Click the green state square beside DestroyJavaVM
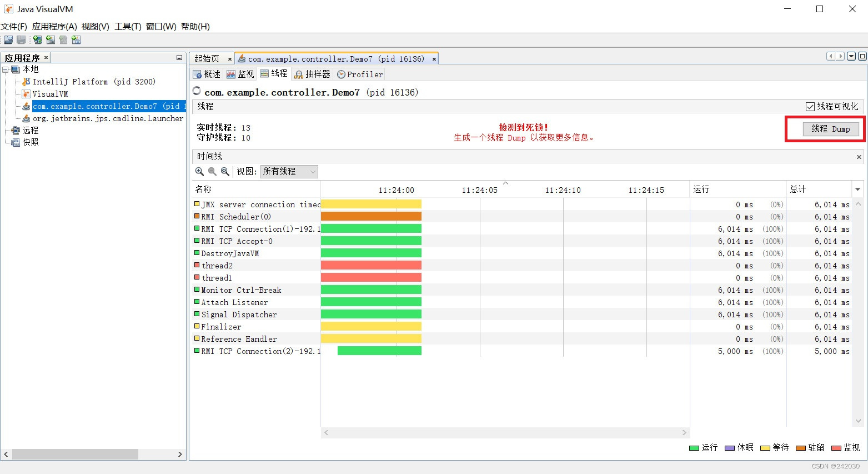The image size is (868, 474). pyautogui.click(x=197, y=253)
